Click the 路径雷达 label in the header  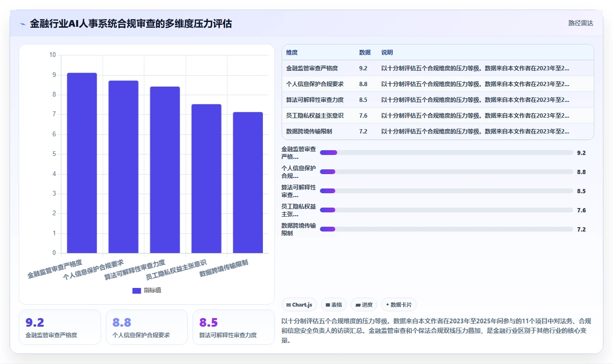(x=580, y=23)
